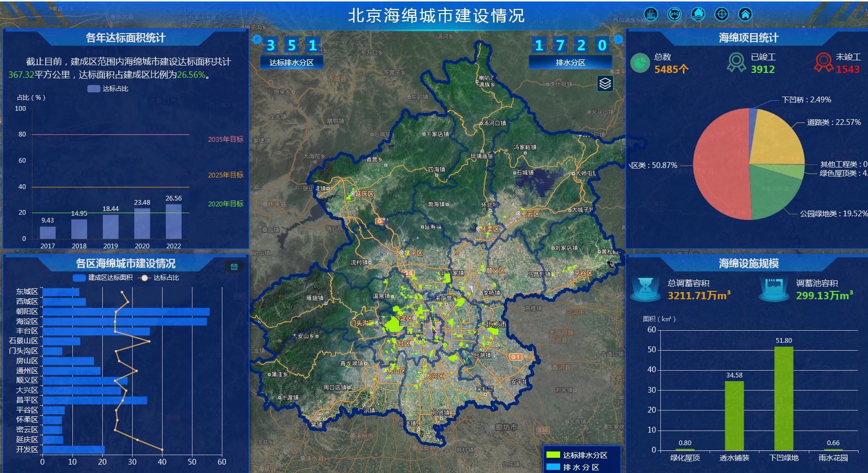Click the green 达标排水分区 legend swatch

click(553, 455)
